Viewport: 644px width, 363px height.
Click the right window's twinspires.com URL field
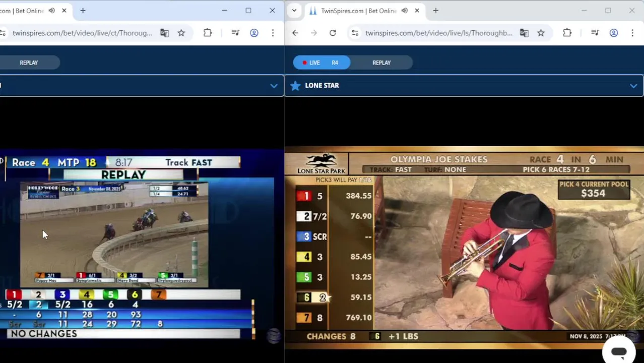coord(438,33)
